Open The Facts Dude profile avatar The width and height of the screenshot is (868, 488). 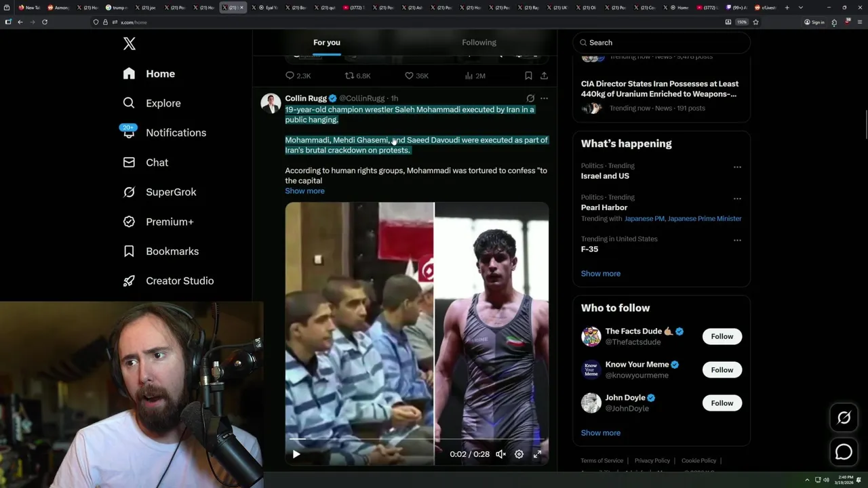(x=591, y=336)
